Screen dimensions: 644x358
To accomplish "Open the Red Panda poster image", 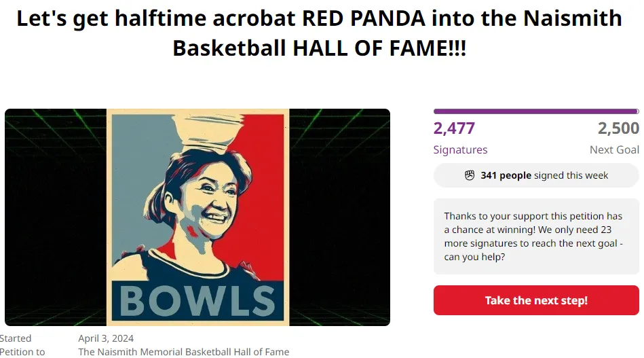I will click(197, 217).
